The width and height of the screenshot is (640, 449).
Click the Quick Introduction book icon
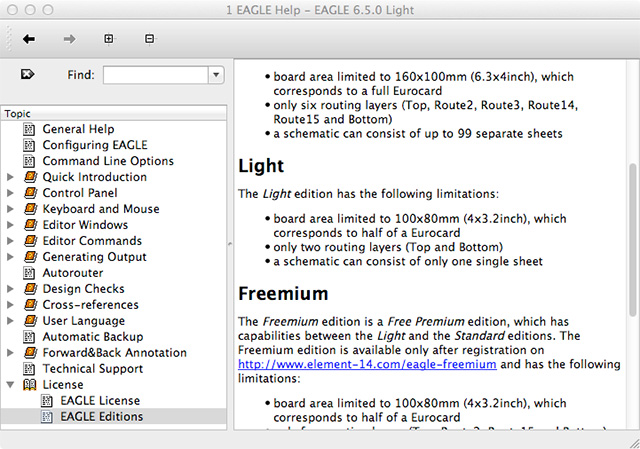[x=29, y=177]
